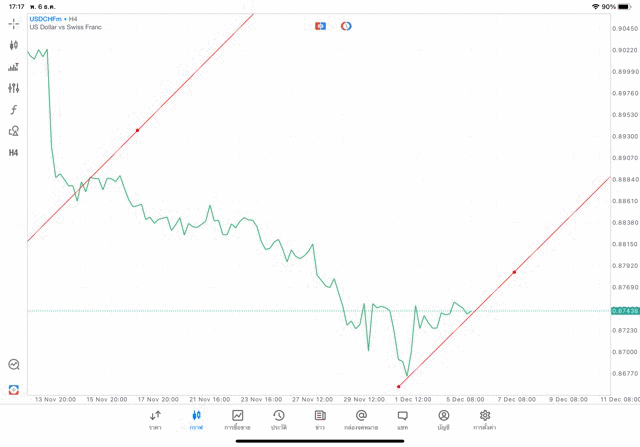Open USDCHFm symbol selector in chart header
Image resolution: width=640 pixels, height=447 pixels.
46,18
